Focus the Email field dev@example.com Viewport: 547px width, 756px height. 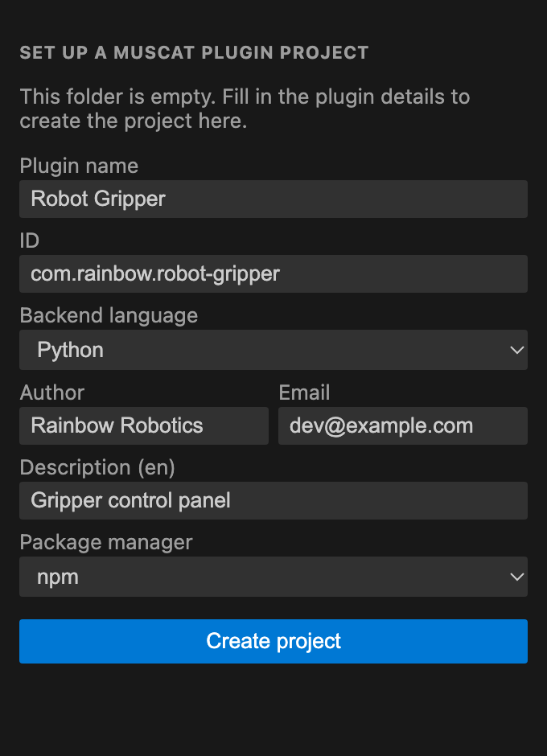pyautogui.click(x=403, y=425)
